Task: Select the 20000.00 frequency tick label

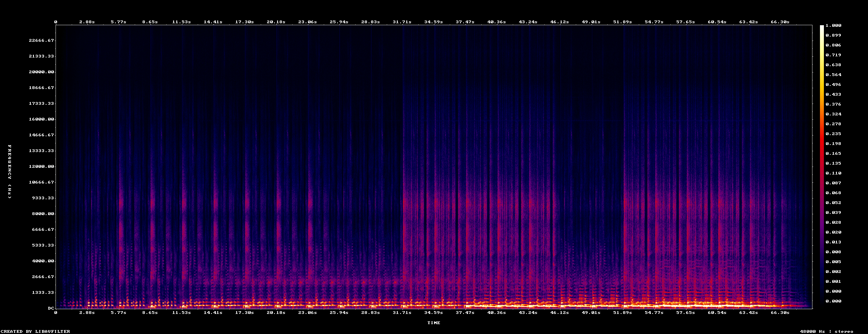Action: tap(41, 72)
